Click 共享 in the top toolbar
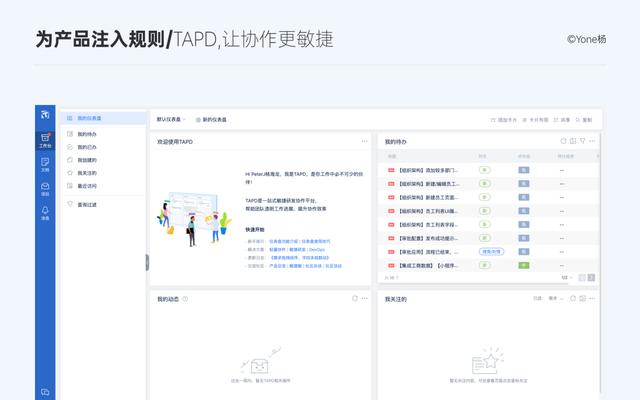 (562, 120)
